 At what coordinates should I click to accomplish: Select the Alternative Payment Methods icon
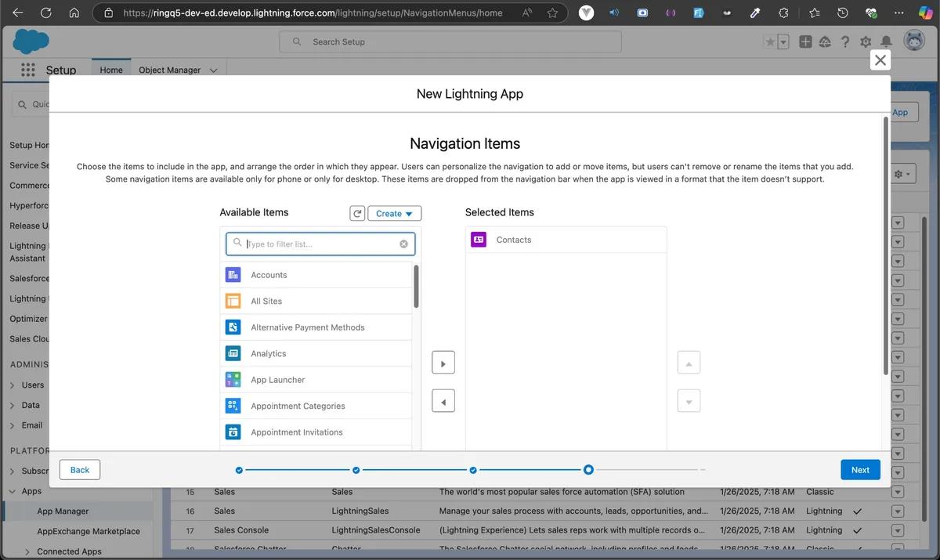[233, 327]
